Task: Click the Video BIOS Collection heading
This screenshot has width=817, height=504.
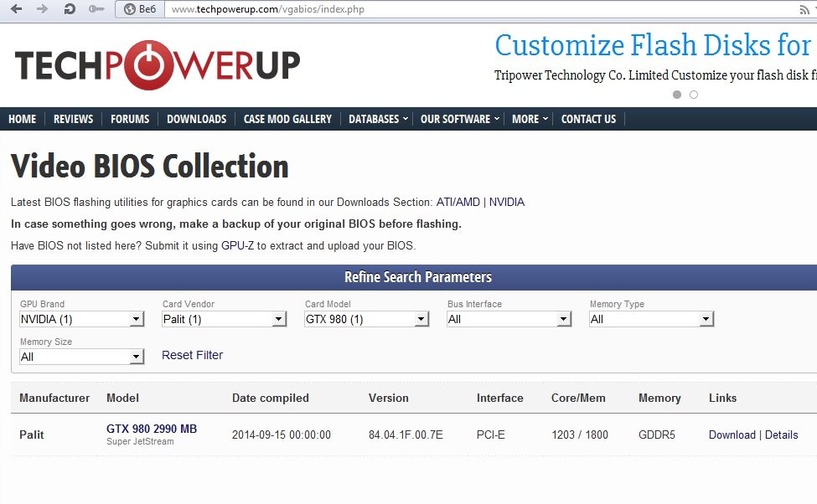Action: pos(150,167)
